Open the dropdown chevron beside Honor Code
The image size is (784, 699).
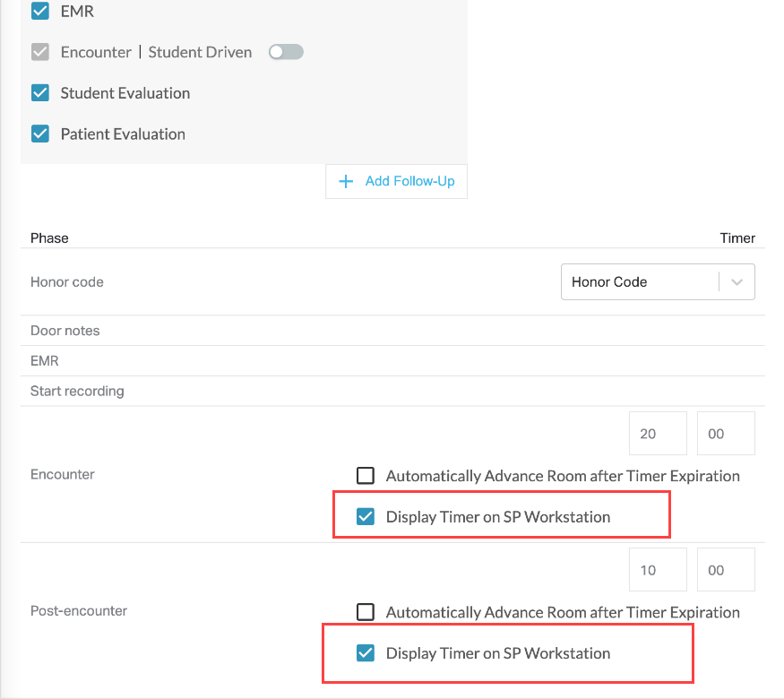(x=737, y=281)
